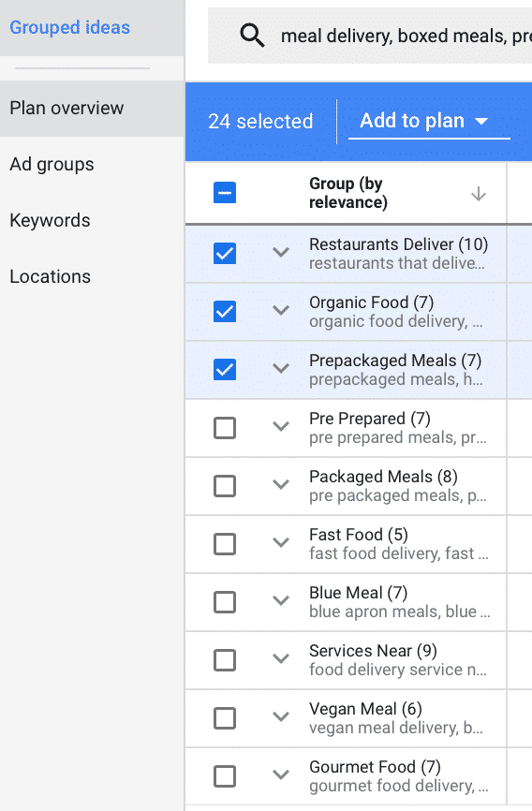Image resolution: width=532 pixels, height=811 pixels.
Task: Open the Keywords sidebar item
Action: [92, 220]
